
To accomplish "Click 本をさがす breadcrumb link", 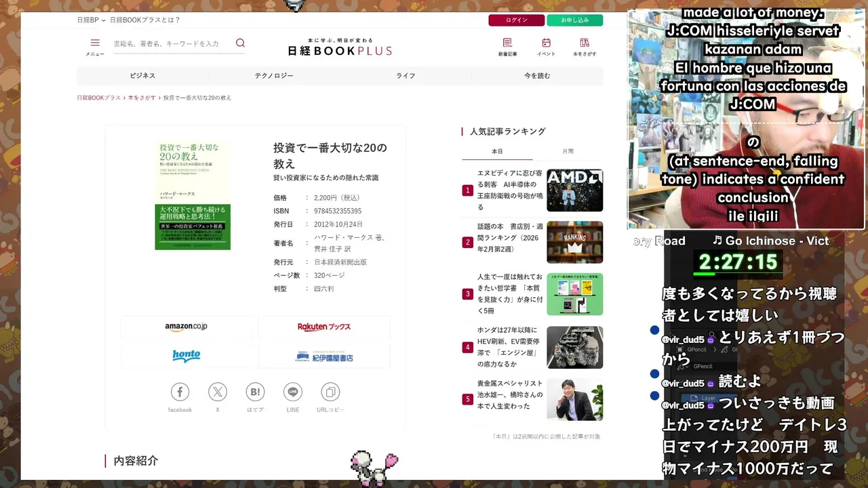I will coord(142,98).
